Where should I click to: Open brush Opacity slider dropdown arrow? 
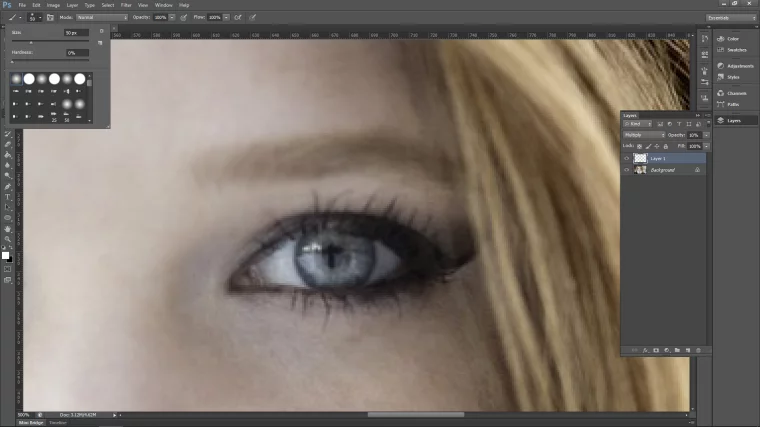(x=172, y=17)
